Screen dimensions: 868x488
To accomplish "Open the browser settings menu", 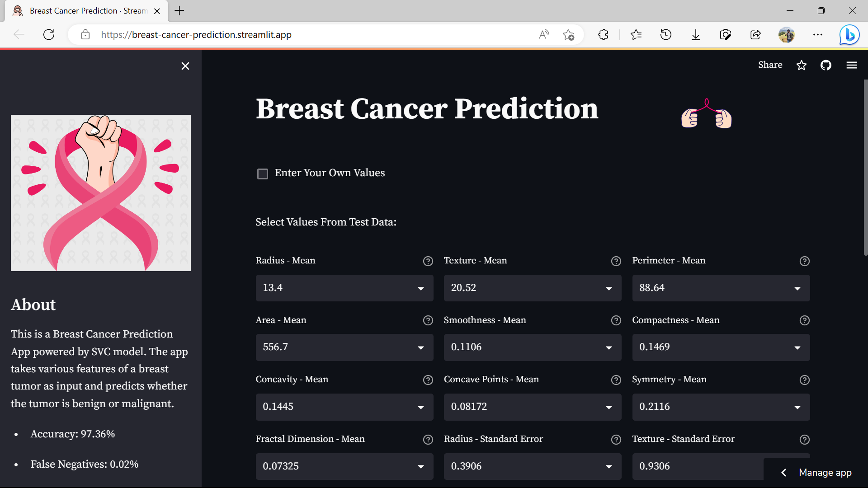I will tap(818, 34).
